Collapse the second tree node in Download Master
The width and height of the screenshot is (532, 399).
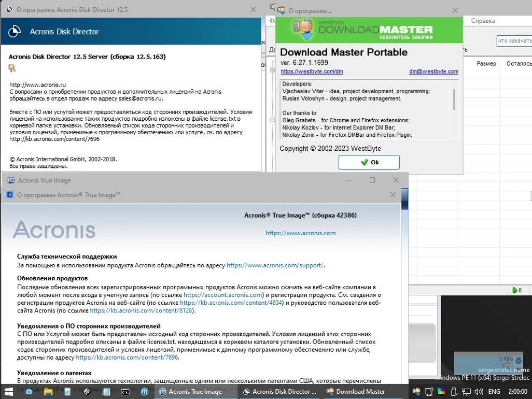pyautogui.click(x=273, y=121)
